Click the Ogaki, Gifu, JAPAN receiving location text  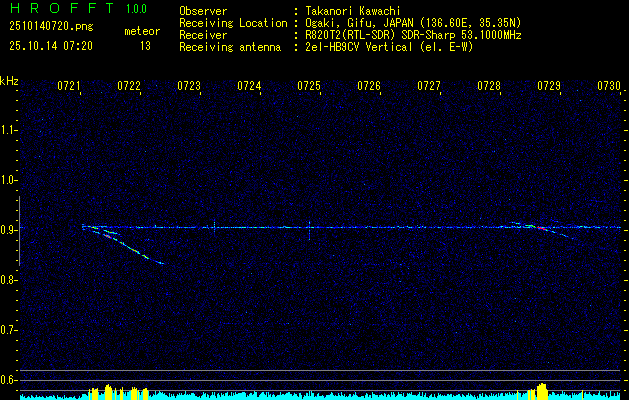pyautogui.click(x=413, y=23)
